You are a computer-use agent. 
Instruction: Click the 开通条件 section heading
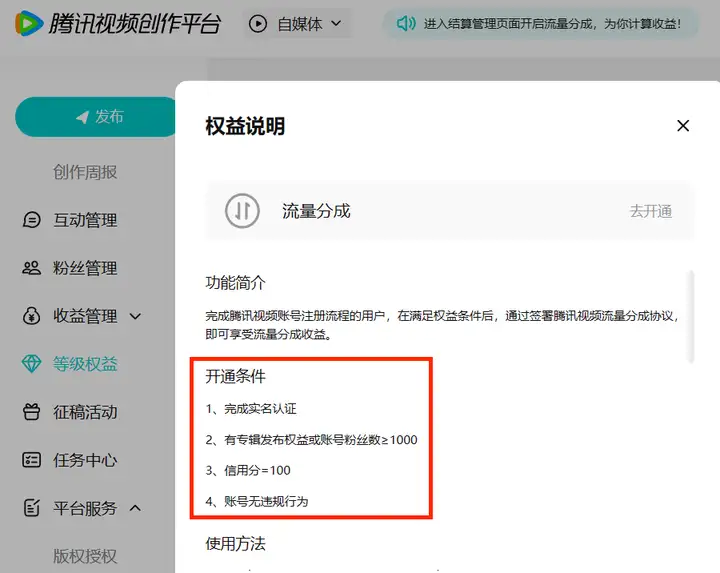[x=235, y=376]
